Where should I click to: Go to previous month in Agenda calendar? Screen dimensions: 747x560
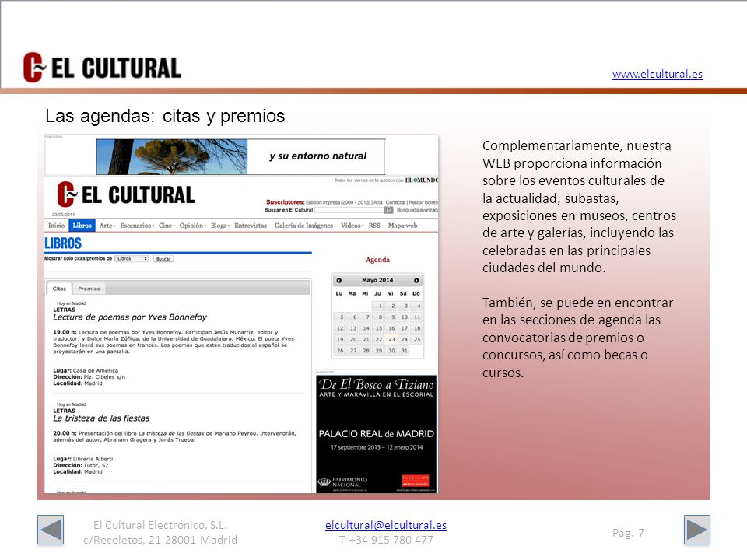coord(339,281)
